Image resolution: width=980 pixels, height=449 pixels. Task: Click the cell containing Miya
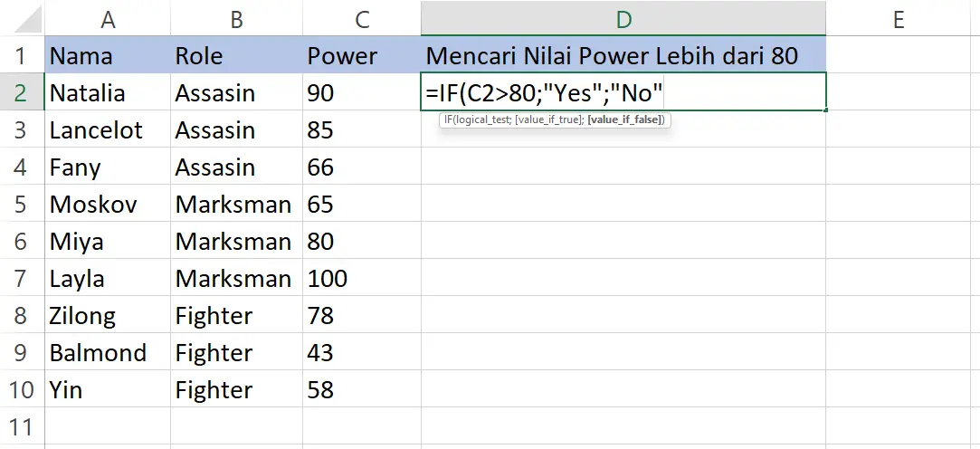click(x=108, y=242)
